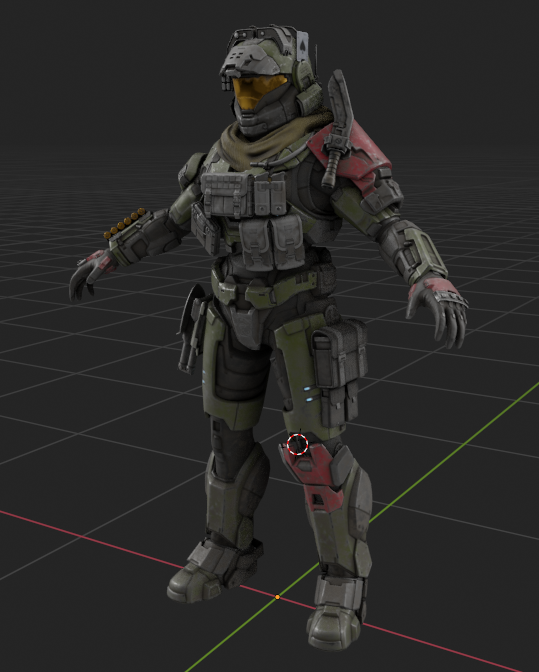Viewport: 539px width, 672px height.
Task: Click the spade playing card on the helmet
Action: pyautogui.click(x=302, y=46)
